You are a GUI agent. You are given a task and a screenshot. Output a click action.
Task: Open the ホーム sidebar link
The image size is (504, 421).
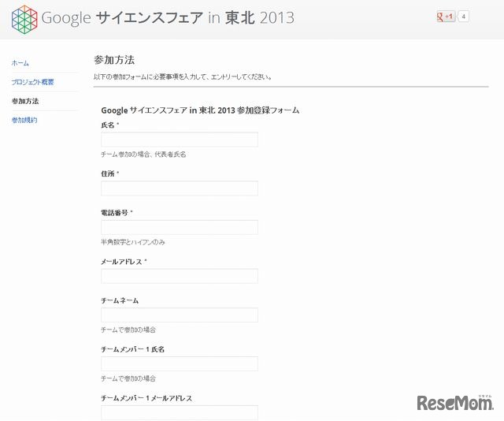(20, 63)
